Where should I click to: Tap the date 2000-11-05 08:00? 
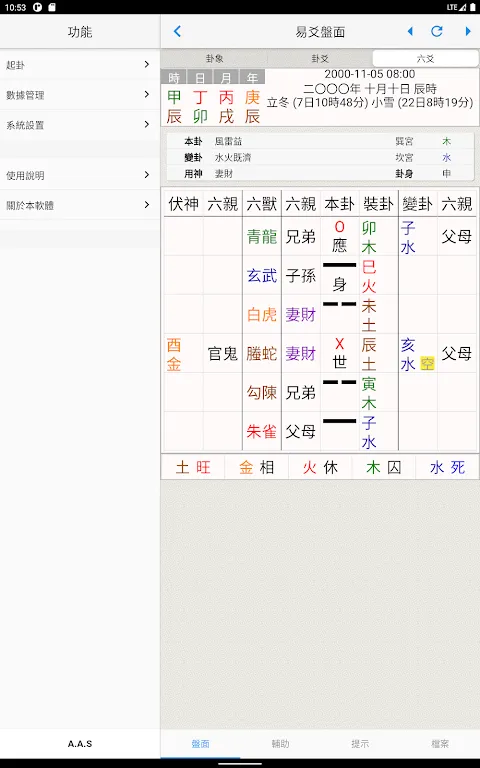(x=370, y=74)
